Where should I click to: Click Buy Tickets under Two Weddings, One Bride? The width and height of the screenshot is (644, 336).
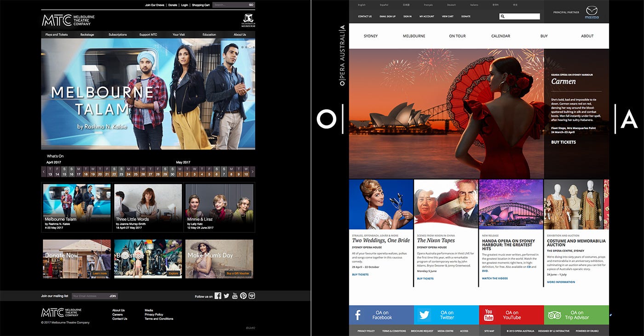(360, 274)
